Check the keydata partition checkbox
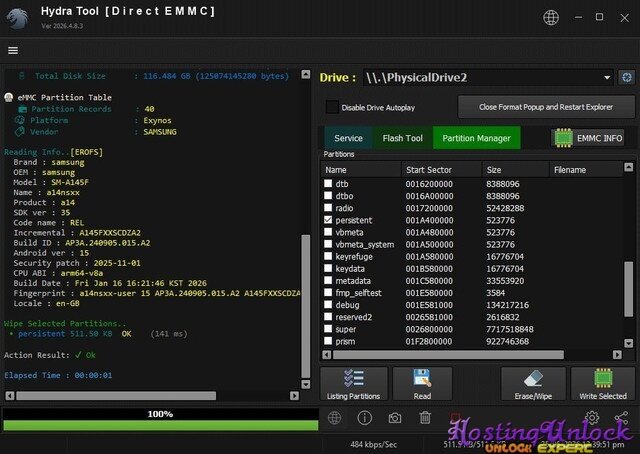The width and height of the screenshot is (640, 454). tap(328, 268)
